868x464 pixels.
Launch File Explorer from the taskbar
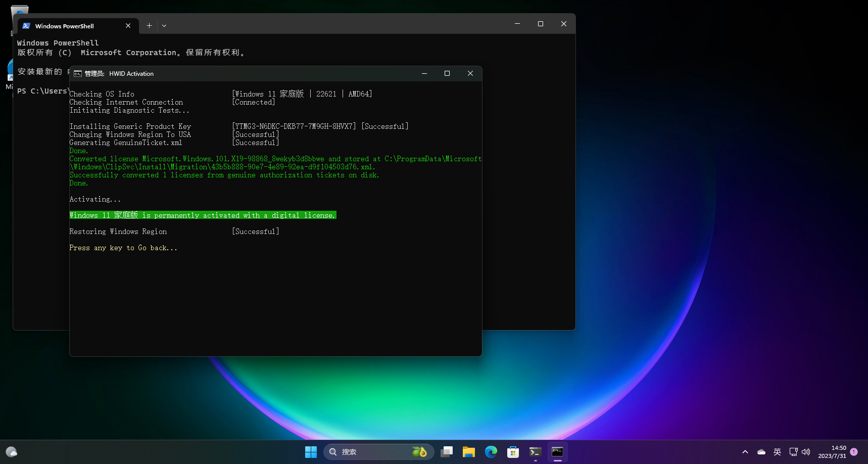coord(468,452)
